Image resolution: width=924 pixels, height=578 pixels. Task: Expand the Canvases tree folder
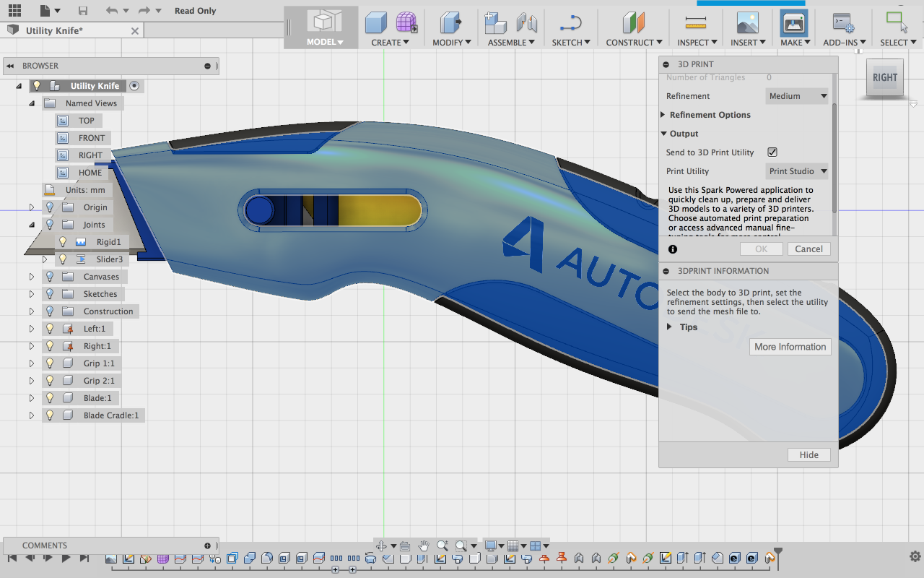click(x=32, y=277)
